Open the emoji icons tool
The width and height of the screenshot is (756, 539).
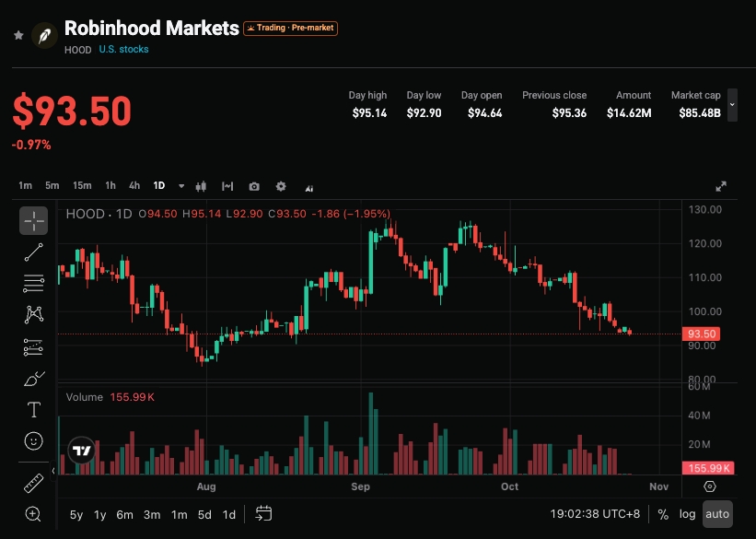coord(34,440)
